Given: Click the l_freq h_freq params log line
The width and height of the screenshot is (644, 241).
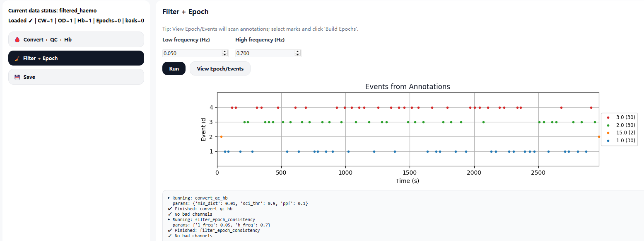Looking at the screenshot, I should (222, 225).
